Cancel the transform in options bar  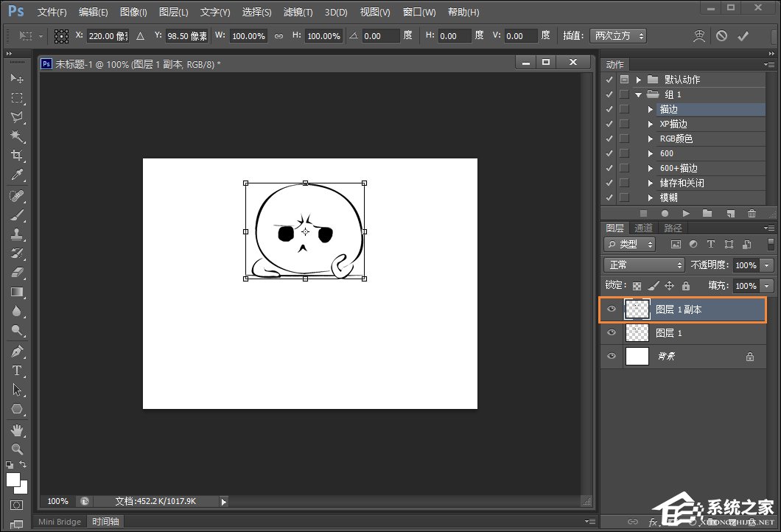coord(721,35)
